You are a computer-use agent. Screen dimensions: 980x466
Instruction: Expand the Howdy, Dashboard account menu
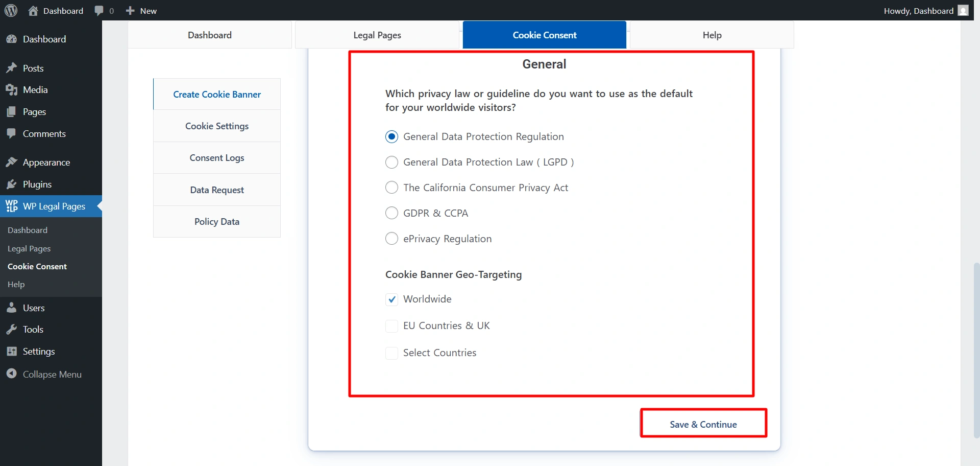918,11
